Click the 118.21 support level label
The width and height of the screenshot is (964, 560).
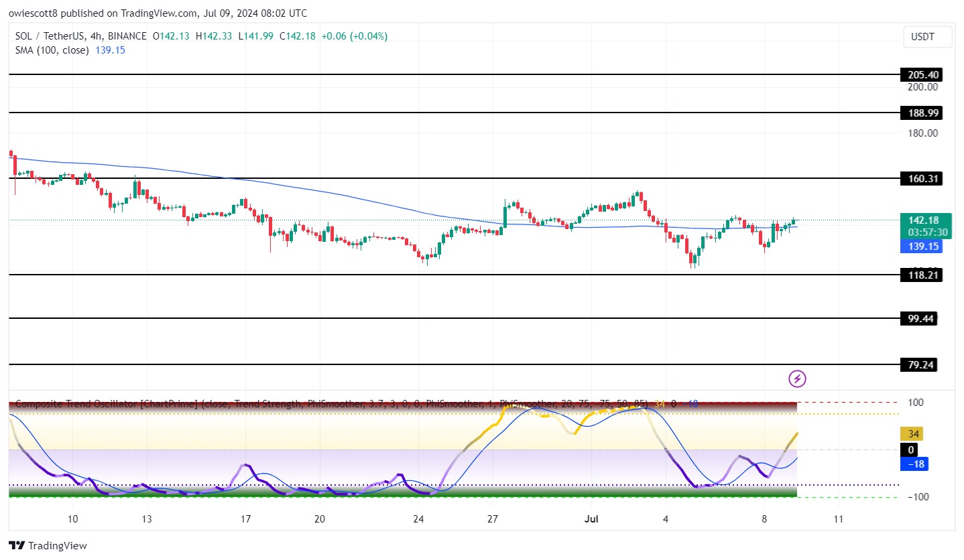(x=920, y=275)
